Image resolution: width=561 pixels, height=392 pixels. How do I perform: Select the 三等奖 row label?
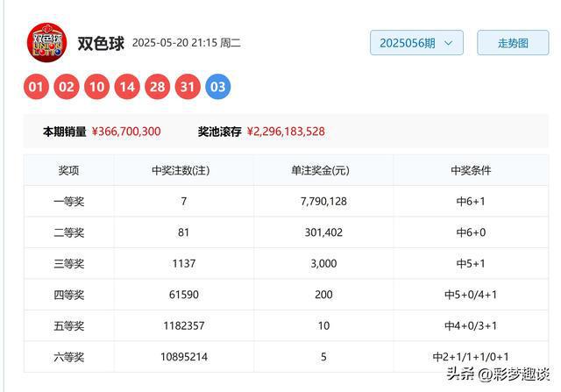(x=68, y=264)
